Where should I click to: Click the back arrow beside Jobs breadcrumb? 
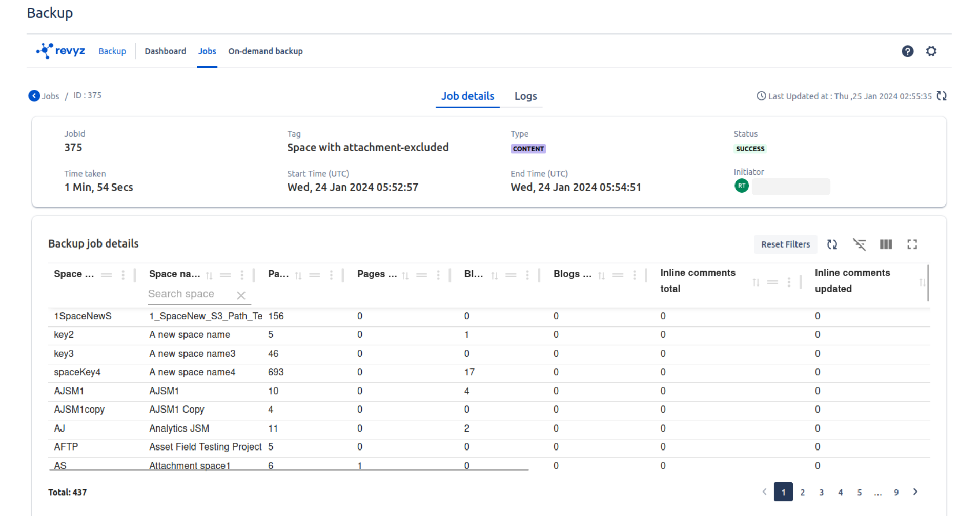click(x=34, y=96)
